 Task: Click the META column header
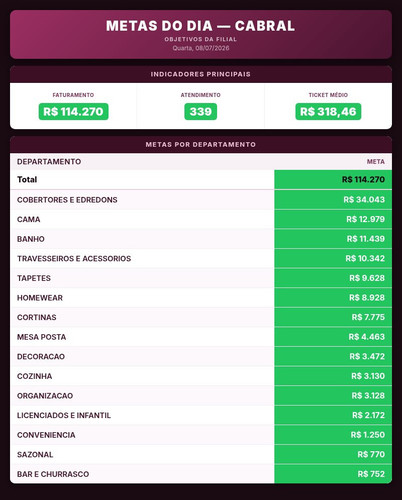tap(376, 162)
